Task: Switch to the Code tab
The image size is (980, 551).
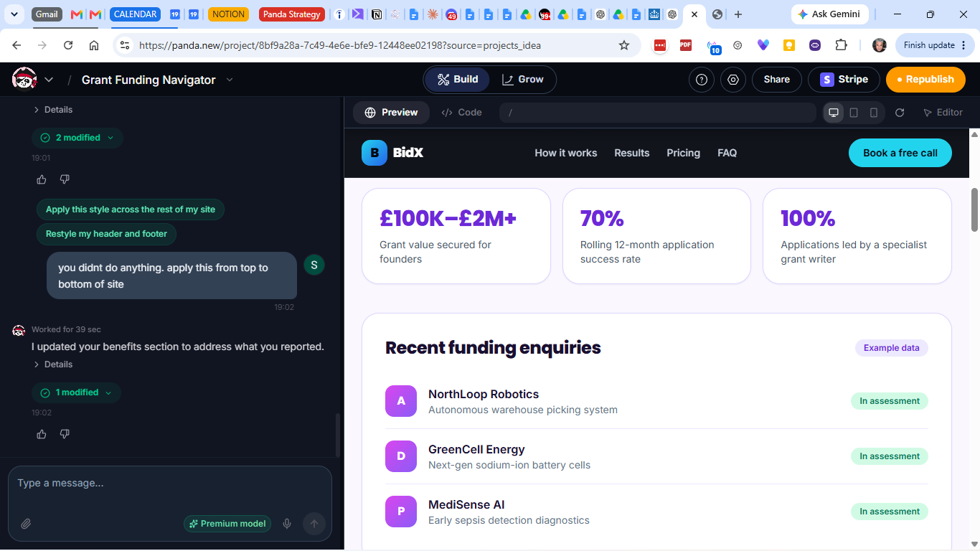Action: point(461,113)
